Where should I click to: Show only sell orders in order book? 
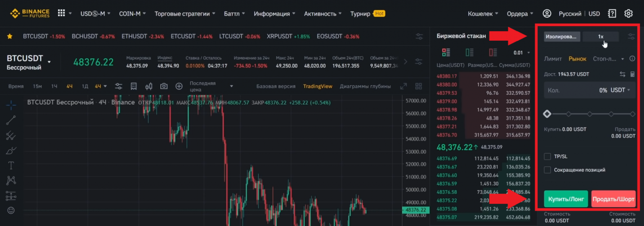493,52
